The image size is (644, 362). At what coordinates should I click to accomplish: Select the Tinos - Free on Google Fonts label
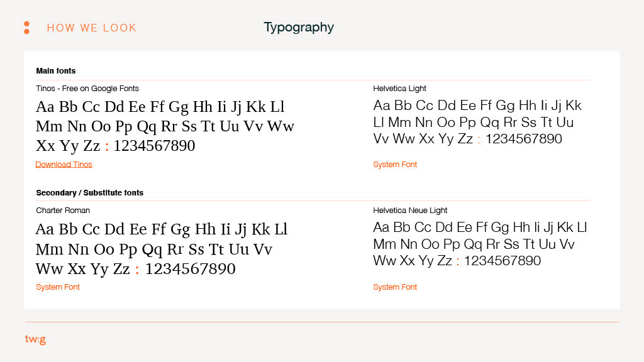coord(87,89)
